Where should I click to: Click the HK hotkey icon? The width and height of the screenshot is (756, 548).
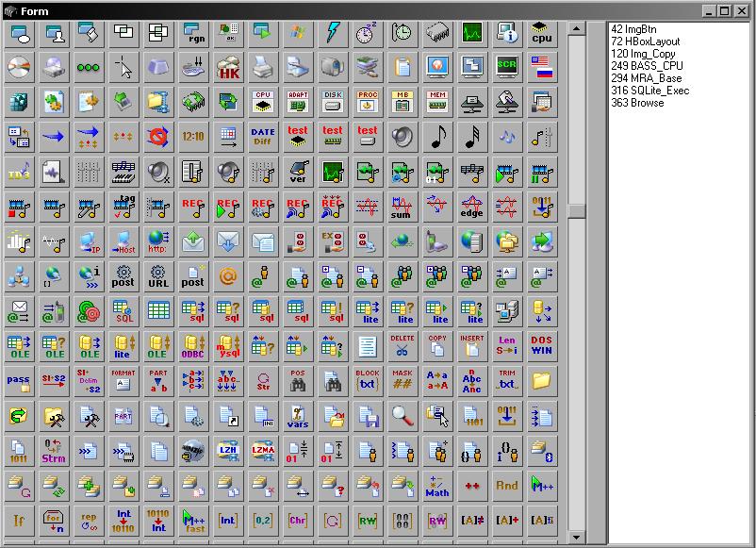click(228, 68)
